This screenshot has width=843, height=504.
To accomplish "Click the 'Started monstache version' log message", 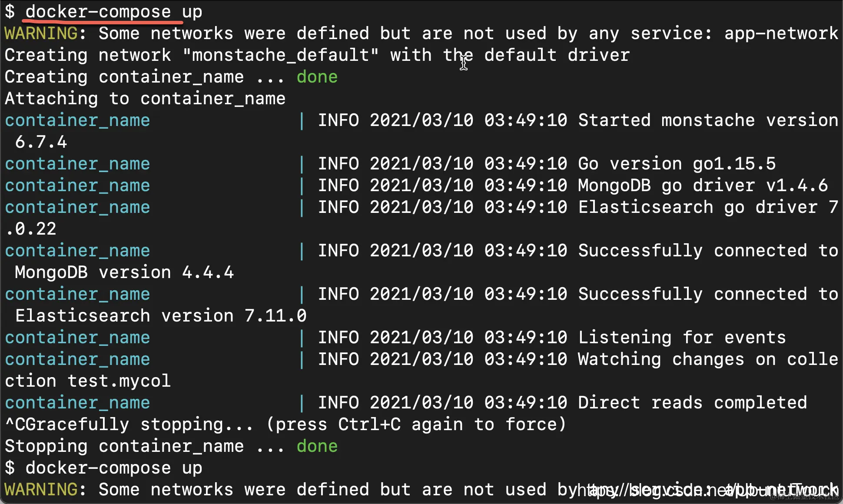I will coord(708,120).
